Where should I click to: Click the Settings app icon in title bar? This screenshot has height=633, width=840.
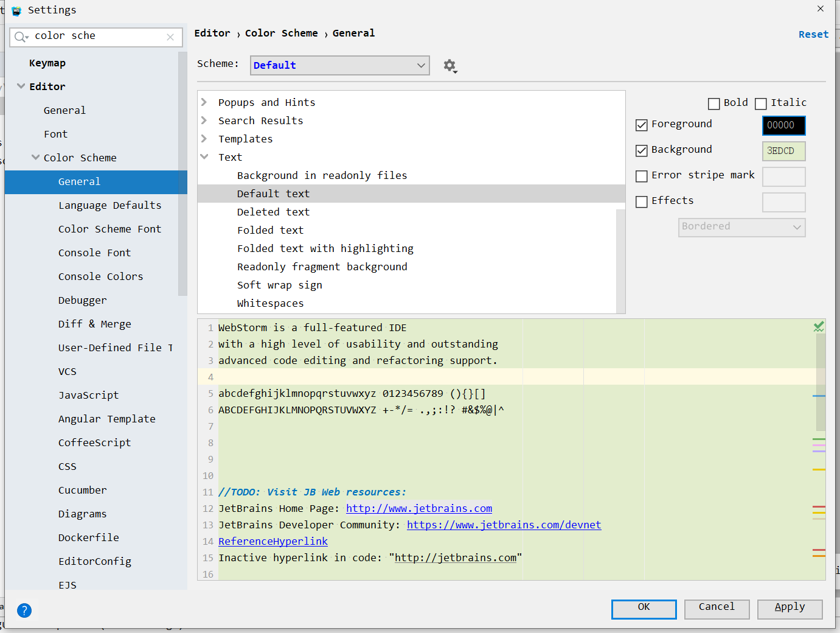coord(16,10)
